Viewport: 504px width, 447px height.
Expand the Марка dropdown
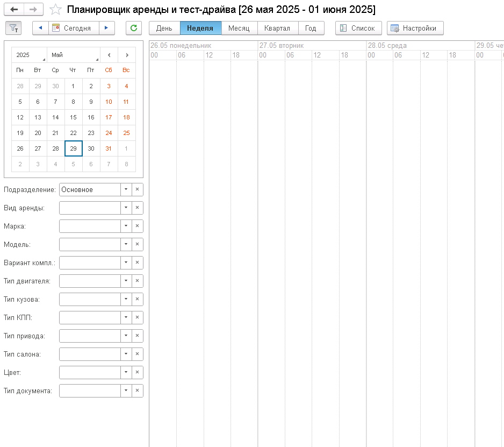(126, 226)
